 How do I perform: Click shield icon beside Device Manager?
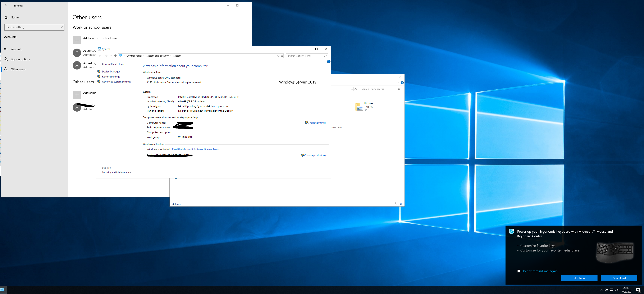[x=99, y=71]
